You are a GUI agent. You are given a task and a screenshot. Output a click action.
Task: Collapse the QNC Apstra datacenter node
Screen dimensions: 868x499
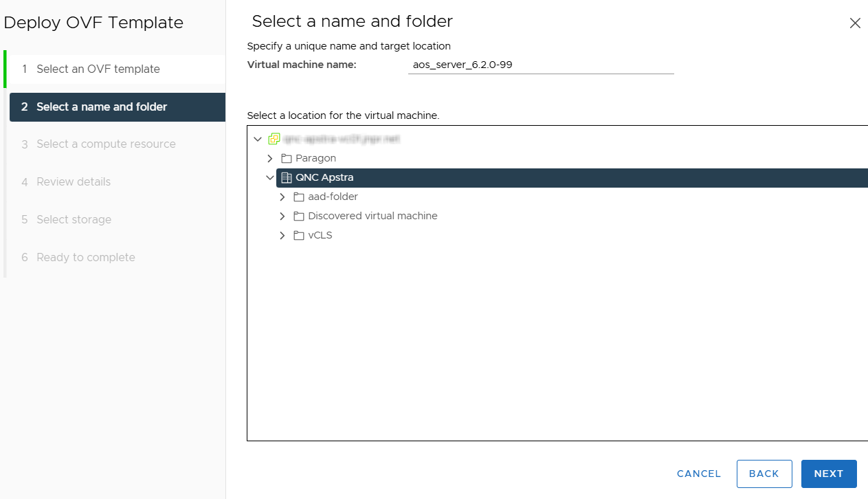pos(269,177)
